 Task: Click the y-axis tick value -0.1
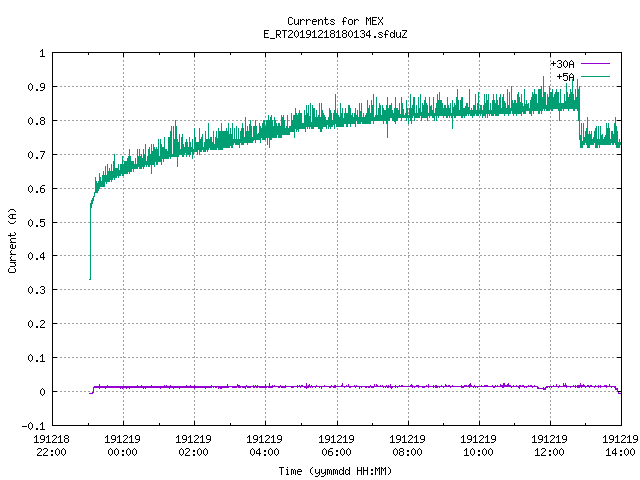pos(33,426)
